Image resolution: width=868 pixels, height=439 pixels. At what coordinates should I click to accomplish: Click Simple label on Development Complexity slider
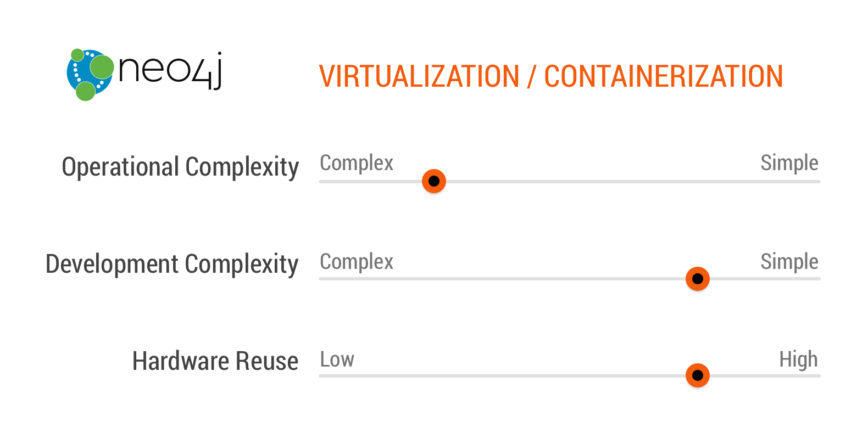pyautogui.click(x=789, y=262)
